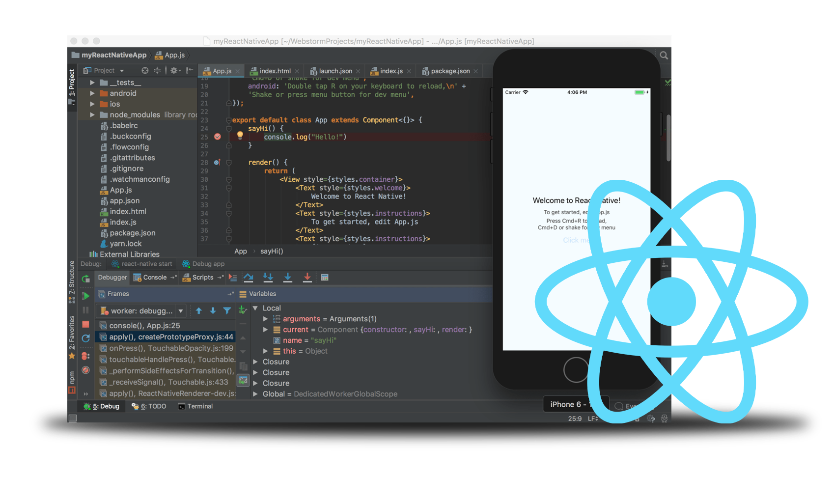Select the Force Step Into red arrow icon
The image size is (834, 504).
click(307, 278)
